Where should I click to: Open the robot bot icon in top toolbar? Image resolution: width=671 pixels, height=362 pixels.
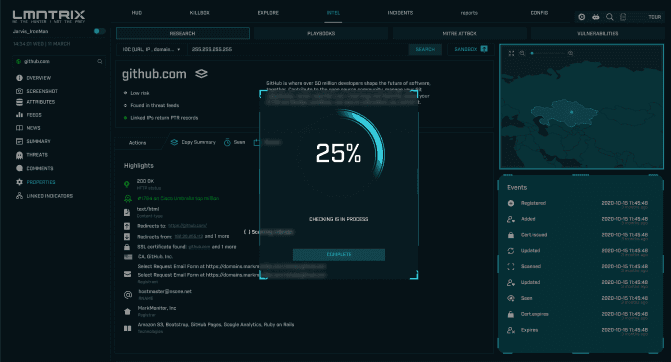click(x=596, y=17)
